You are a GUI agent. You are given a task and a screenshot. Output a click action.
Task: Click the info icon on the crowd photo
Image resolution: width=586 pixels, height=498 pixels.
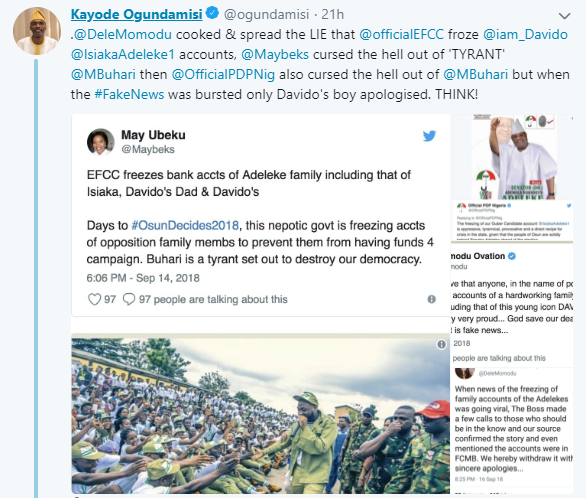point(441,344)
